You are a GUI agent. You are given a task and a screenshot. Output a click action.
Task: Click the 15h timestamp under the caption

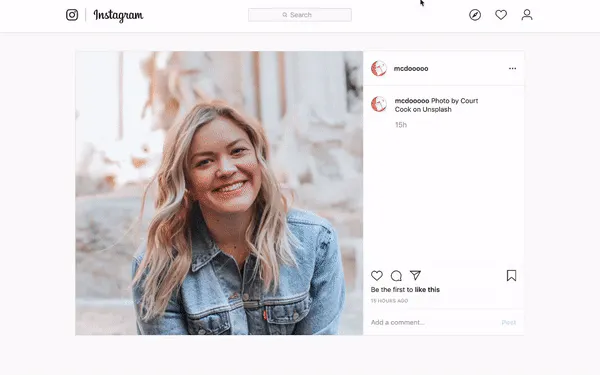(401, 125)
